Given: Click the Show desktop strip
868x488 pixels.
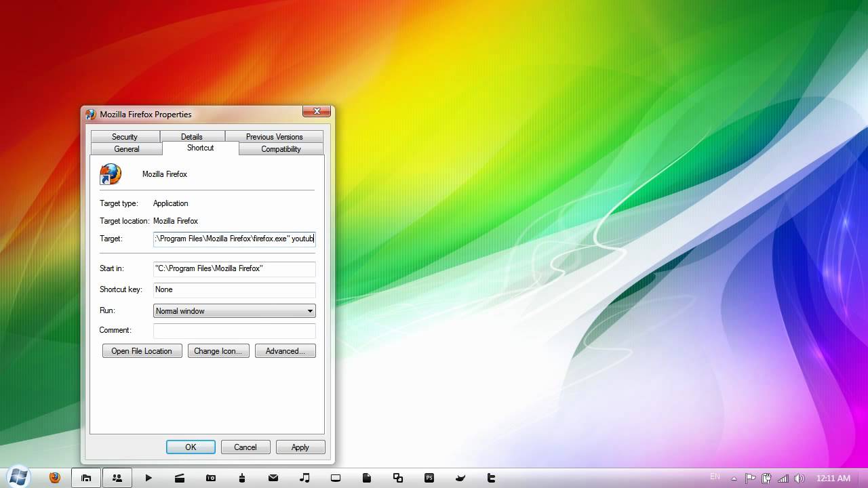Looking at the screenshot, I should coord(863,478).
